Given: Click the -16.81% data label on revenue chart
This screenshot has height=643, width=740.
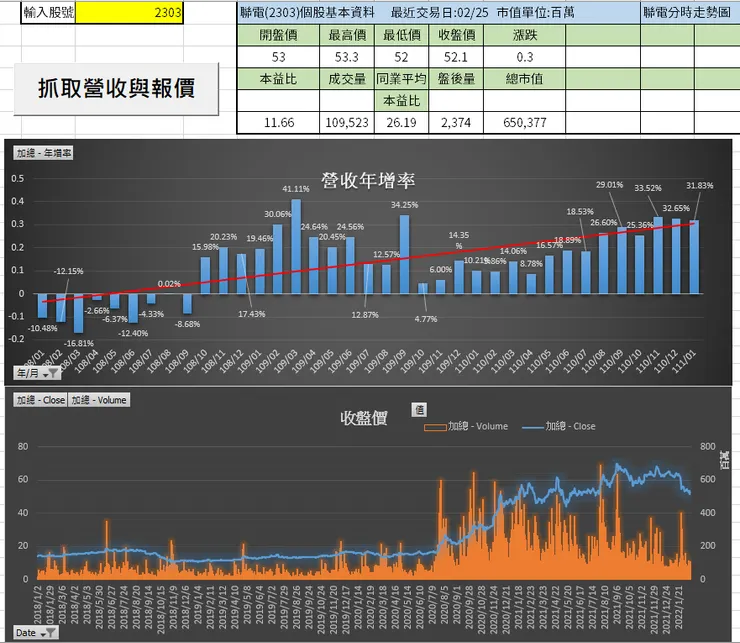Looking at the screenshot, I should tap(79, 343).
